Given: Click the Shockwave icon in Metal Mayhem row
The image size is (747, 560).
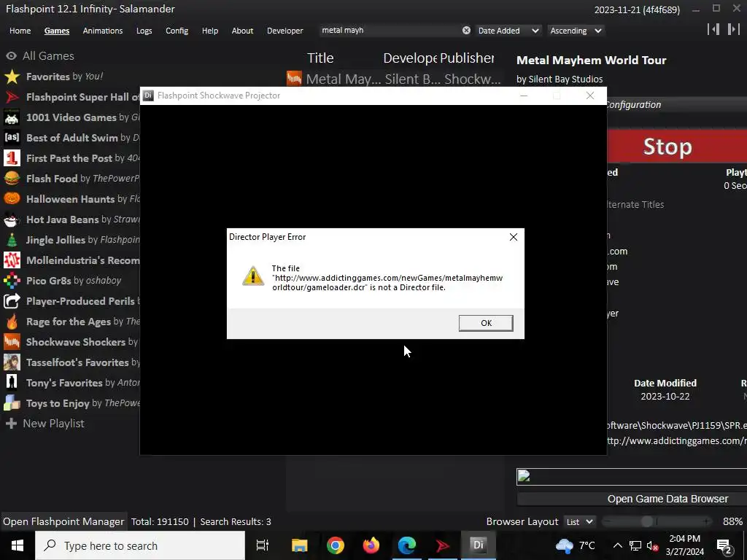Looking at the screenshot, I should pyautogui.click(x=295, y=79).
